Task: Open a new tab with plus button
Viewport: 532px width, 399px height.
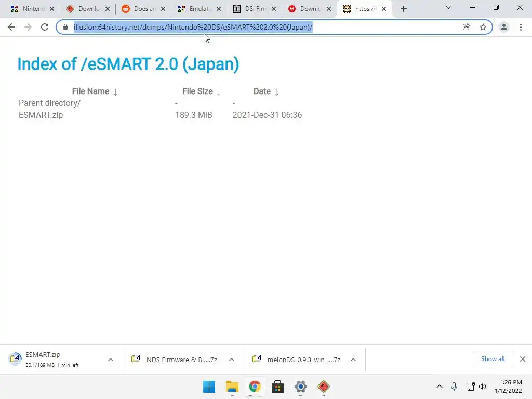Action: (403, 9)
